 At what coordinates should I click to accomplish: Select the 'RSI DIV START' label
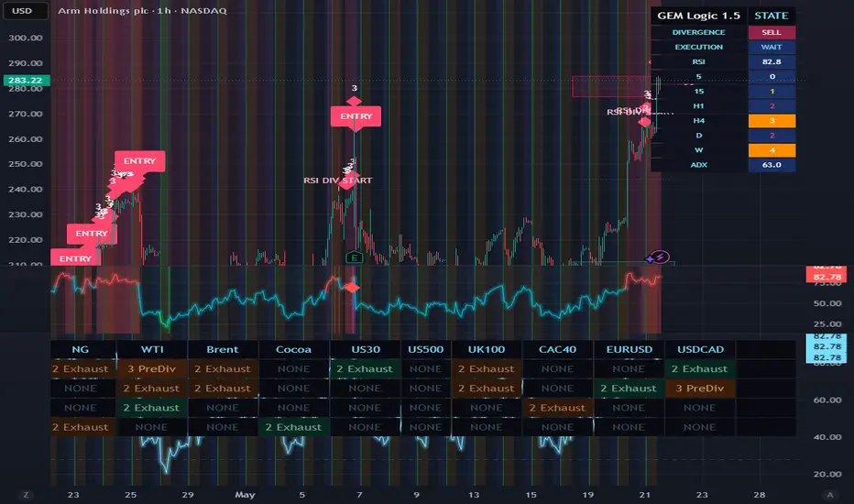pyautogui.click(x=338, y=181)
